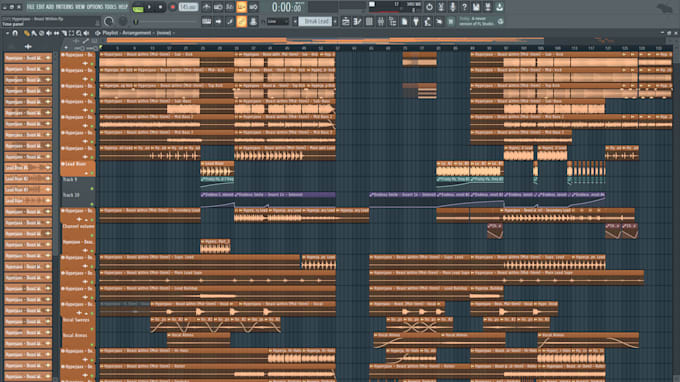Image resolution: width=680 pixels, height=382 pixels.
Task: Click arrow left of Break Lead pattern
Action: pyautogui.click(x=295, y=21)
